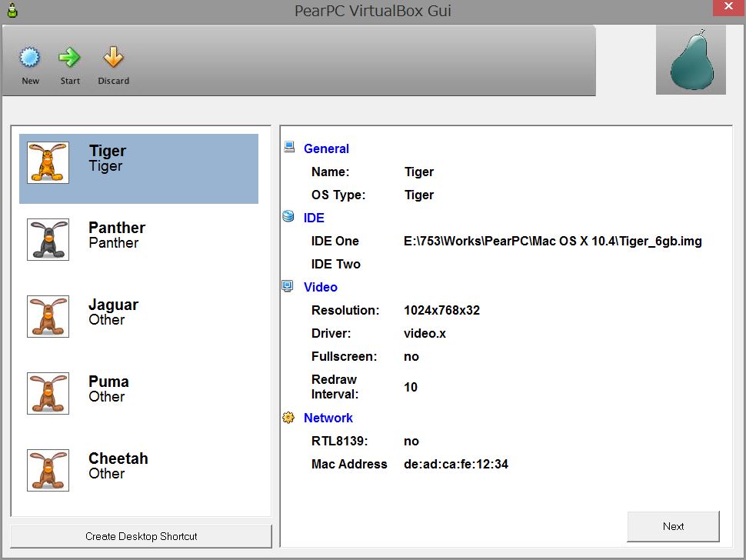Select the Cheetah machine name in list
Viewport: 746px width, 560px height.
[118, 458]
